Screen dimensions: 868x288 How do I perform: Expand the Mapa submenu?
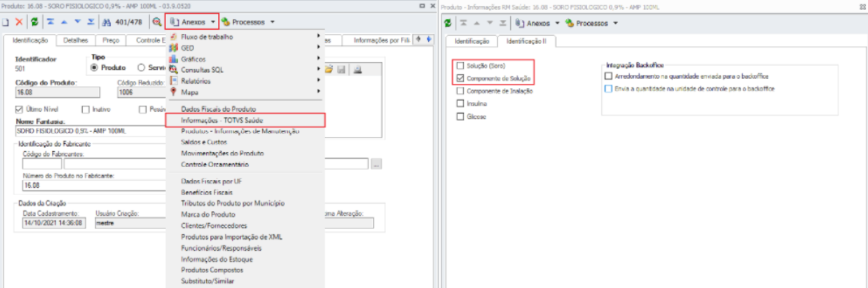pos(245,92)
